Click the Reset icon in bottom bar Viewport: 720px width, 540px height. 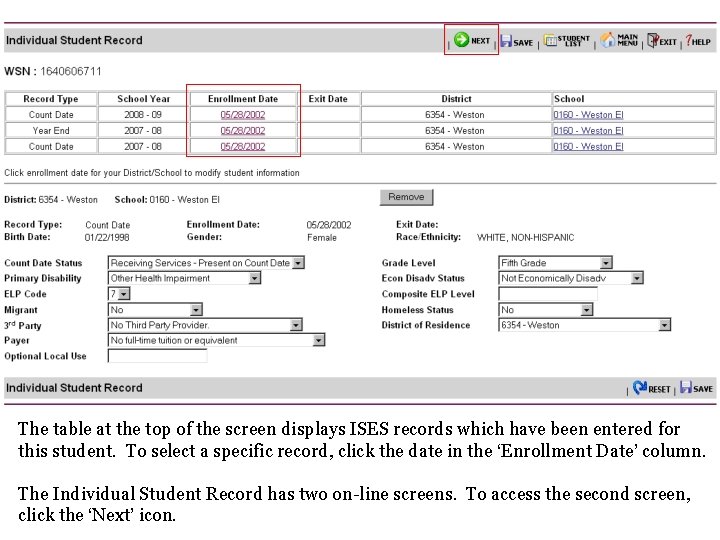point(640,388)
